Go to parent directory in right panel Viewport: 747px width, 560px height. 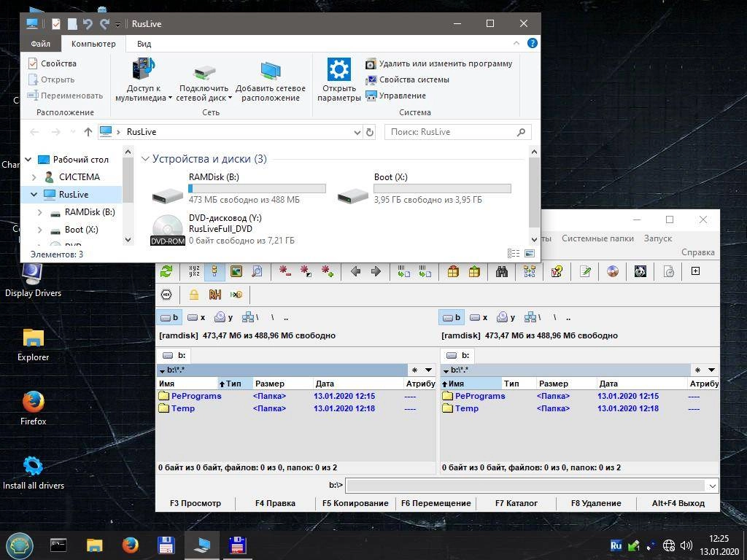(x=568, y=318)
